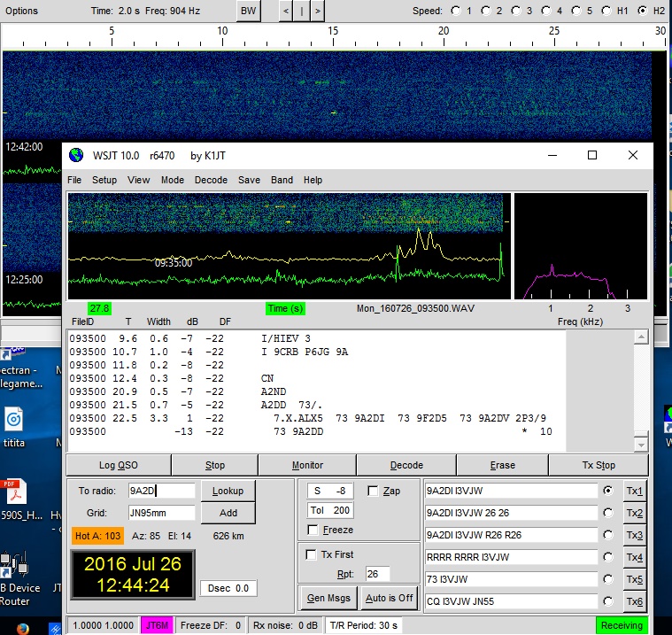Select the Tx4 message radio button
Image resolution: width=672 pixels, height=635 pixels.
[608, 557]
